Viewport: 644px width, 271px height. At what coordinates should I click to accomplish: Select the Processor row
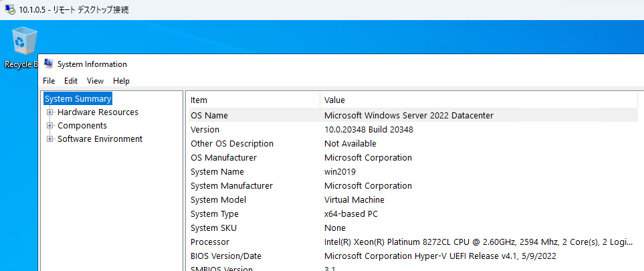click(x=413, y=242)
